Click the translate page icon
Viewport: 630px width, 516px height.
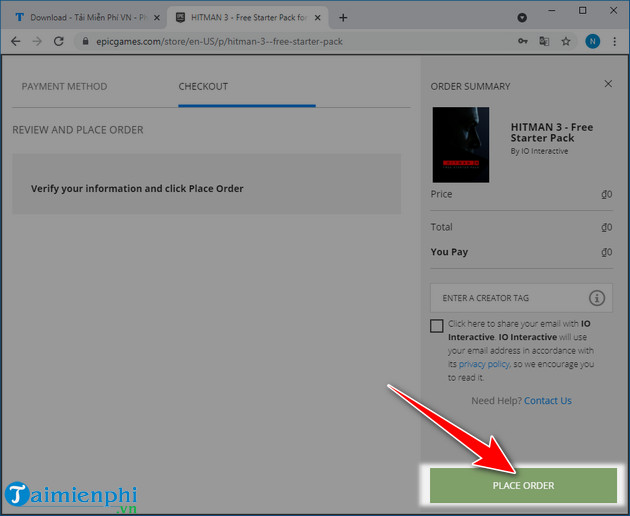tap(544, 41)
